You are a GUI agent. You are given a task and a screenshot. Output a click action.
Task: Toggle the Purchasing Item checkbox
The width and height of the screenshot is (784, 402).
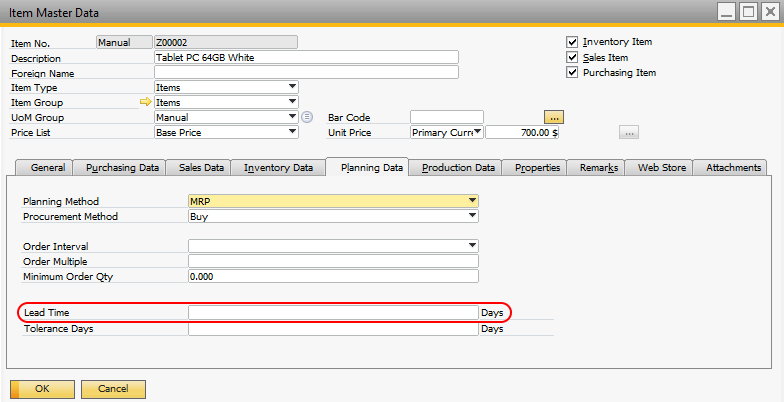coord(572,72)
